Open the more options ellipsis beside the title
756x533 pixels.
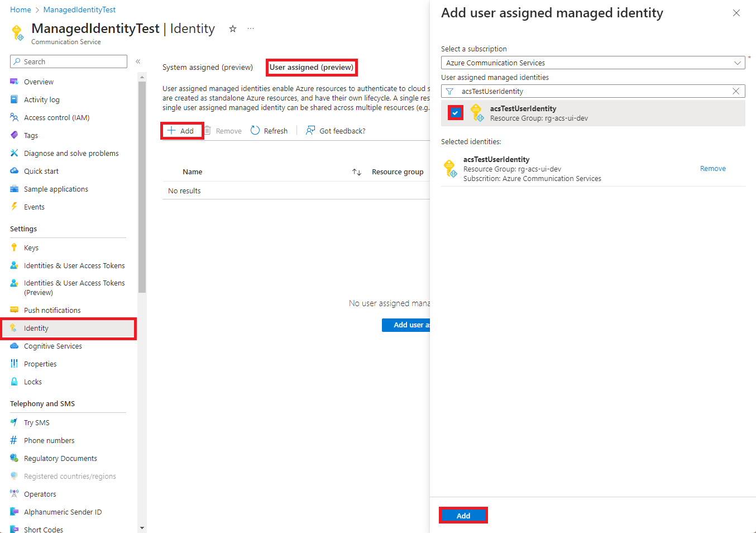(251, 28)
